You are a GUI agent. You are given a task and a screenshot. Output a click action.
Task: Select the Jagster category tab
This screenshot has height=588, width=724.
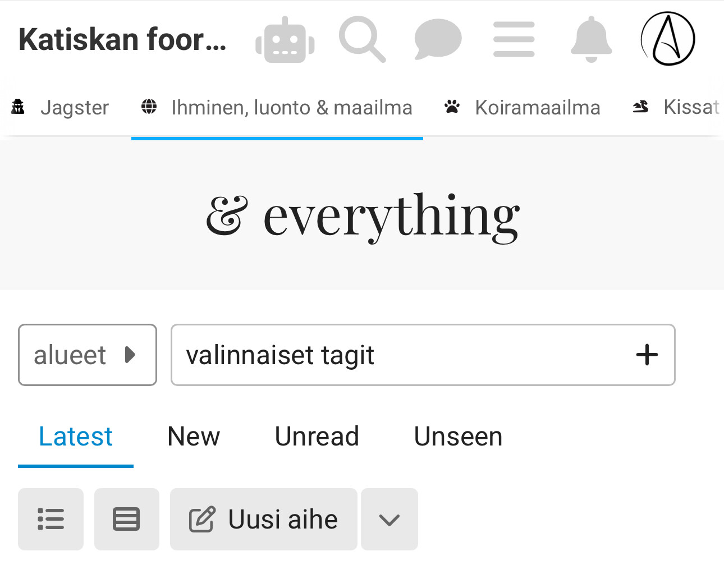74,107
